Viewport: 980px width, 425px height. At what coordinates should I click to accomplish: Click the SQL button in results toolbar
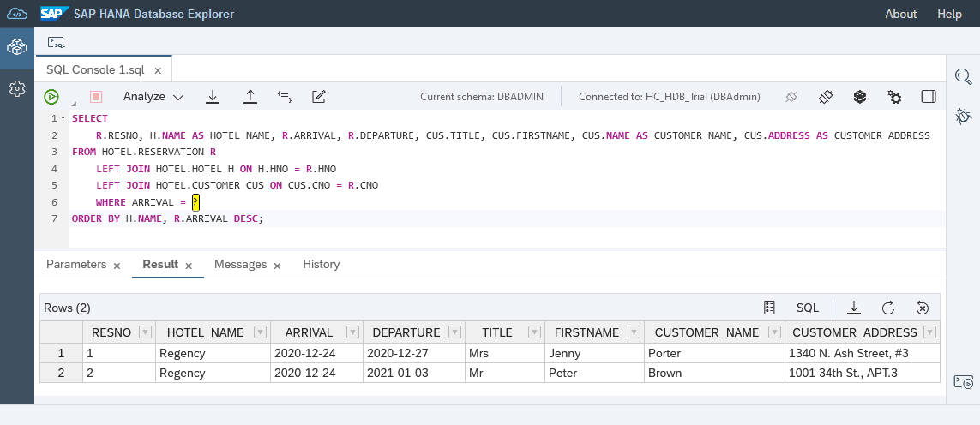tap(808, 308)
